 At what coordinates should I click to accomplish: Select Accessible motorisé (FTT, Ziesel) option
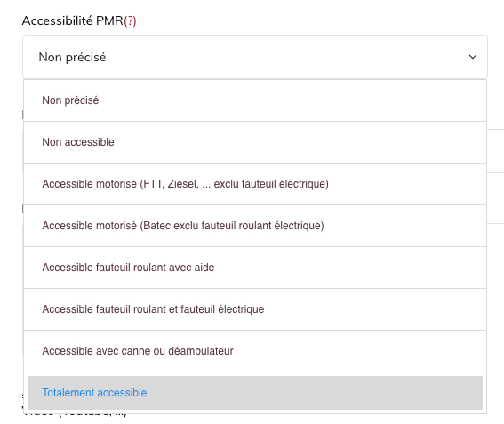[x=255, y=184]
